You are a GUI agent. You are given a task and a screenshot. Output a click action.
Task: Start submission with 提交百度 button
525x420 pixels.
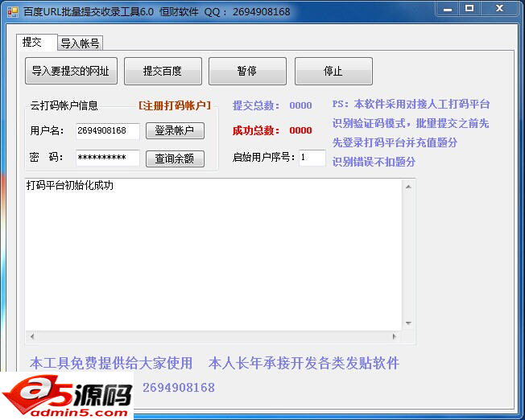pyautogui.click(x=163, y=71)
